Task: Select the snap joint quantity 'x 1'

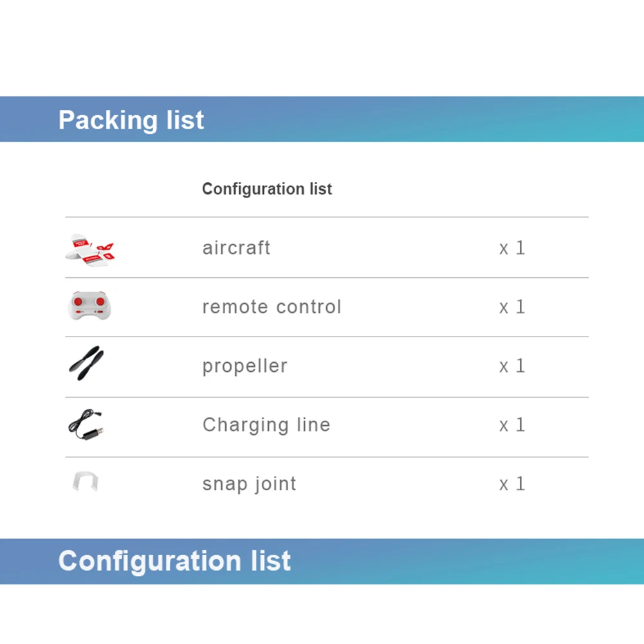Action: pyautogui.click(x=512, y=484)
